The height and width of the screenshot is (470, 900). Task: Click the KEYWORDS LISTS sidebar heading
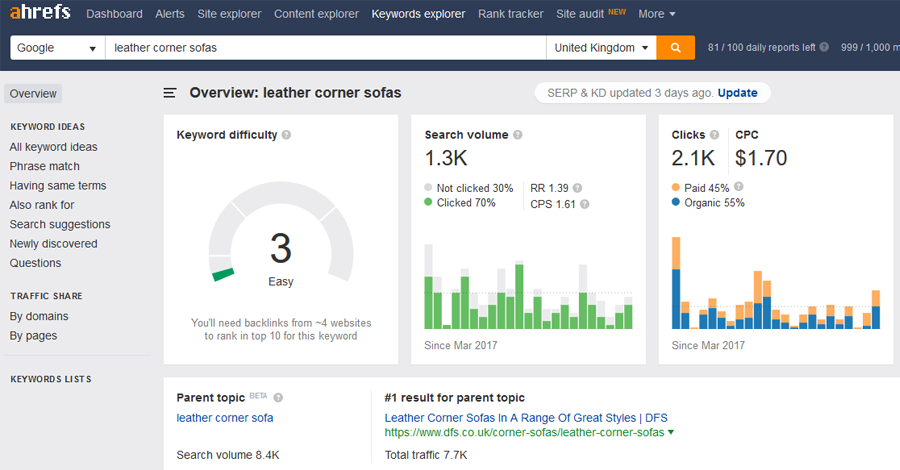tap(51, 379)
